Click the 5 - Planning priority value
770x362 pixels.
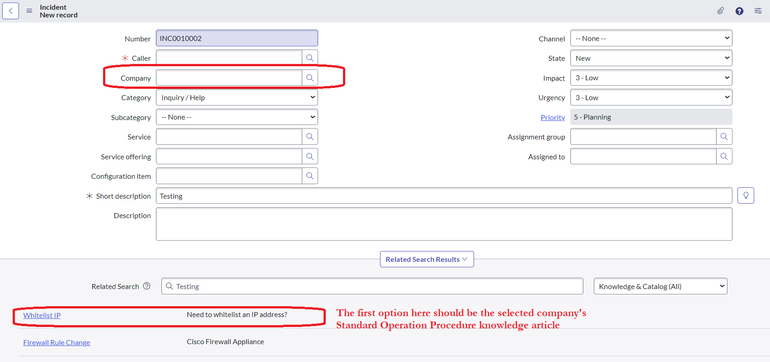click(651, 117)
